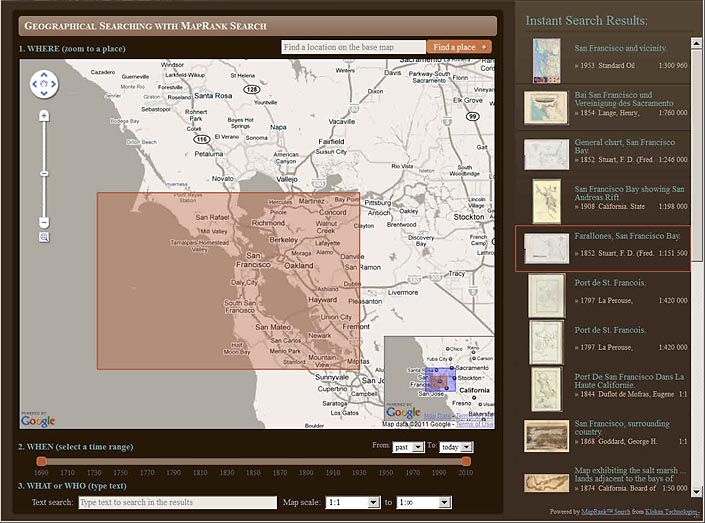Zoom out with the map minus button

[44, 222]
